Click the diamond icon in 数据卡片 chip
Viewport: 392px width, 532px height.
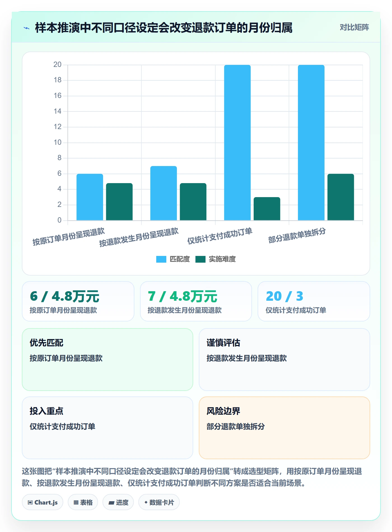[146, 503]
